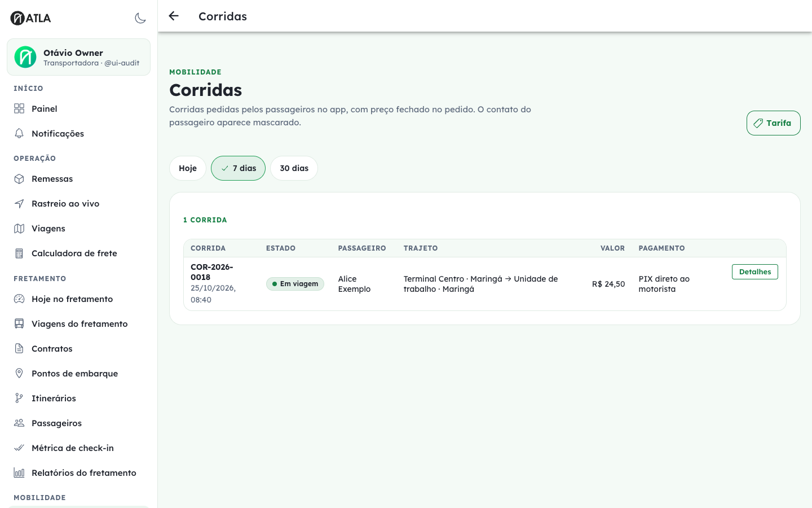
Task: Click the 25/10/2026, 08:40 timestamp
Action: [x=213, y=294]
